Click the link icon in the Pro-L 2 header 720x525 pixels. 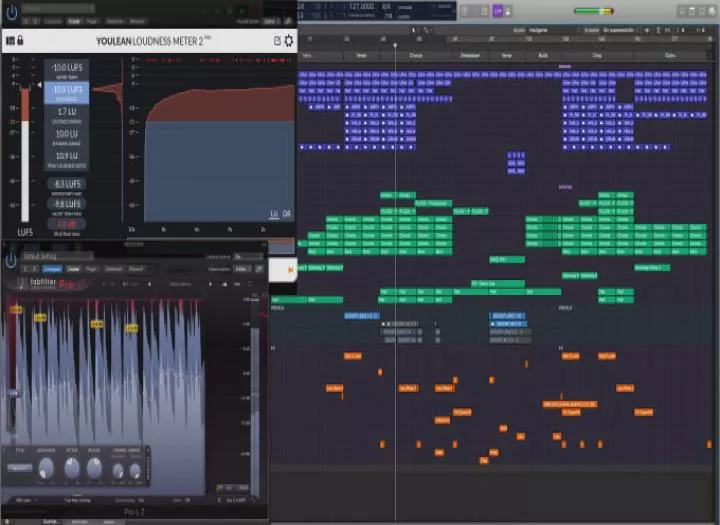click(259, 269)
